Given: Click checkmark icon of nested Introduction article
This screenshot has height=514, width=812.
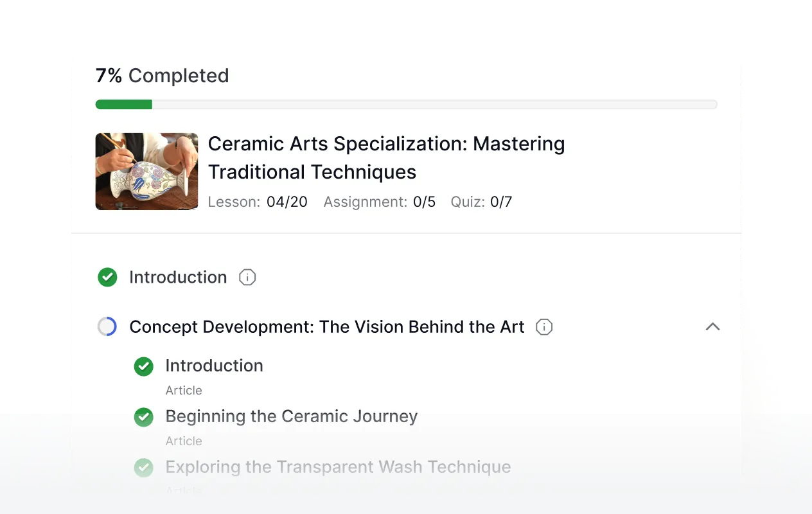Looking at the screenshot, I should (x=143, y=366).
